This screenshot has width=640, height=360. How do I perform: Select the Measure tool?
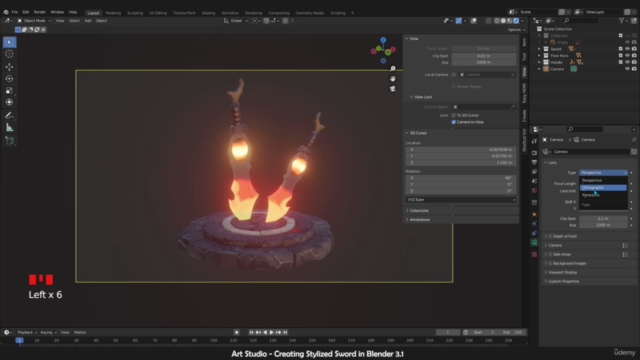click(x=9, y=128)
